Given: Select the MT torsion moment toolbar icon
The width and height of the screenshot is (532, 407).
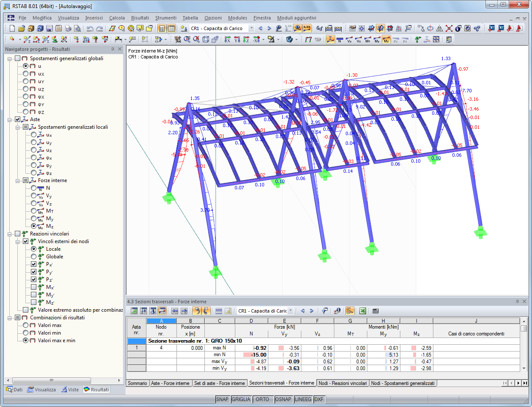Looking at the screenshot, I should click(368, 40).
